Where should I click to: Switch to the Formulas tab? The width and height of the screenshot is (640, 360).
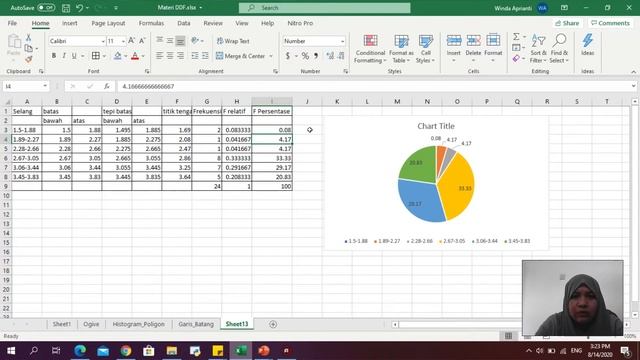pyautogui.click(x=151, y=23)
